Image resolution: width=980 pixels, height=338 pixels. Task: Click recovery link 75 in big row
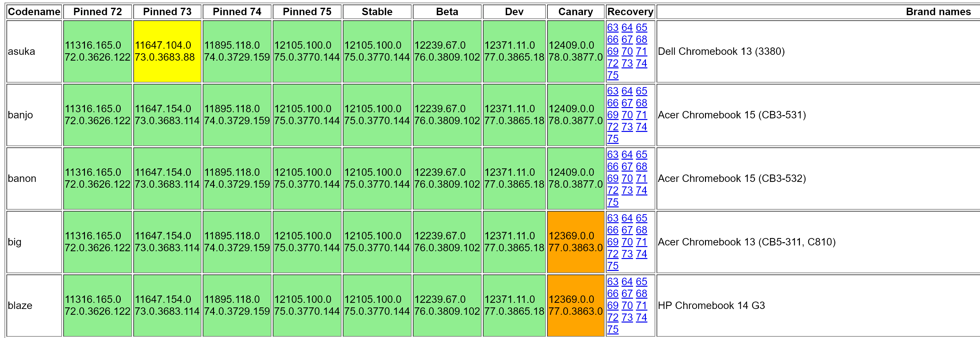coord(613,266)
